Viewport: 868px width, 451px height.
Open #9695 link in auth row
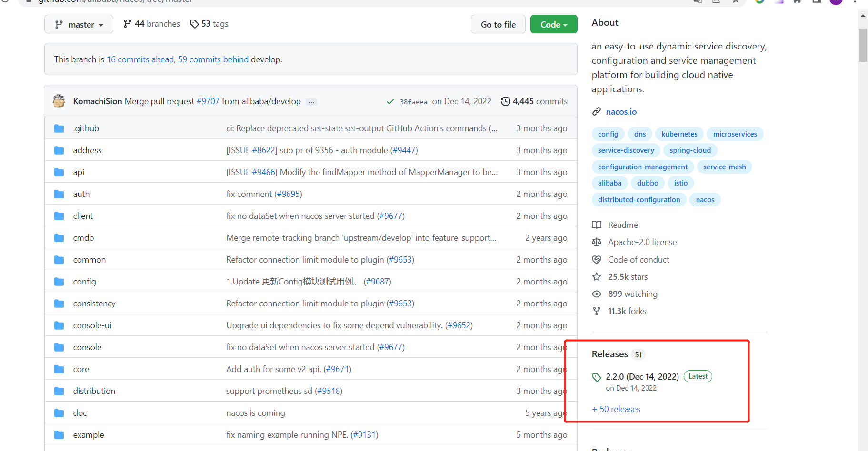[289, 194]
